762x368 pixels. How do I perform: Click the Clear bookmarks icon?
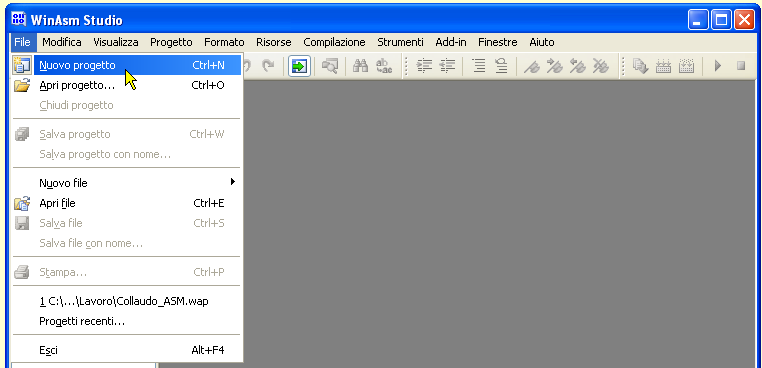pos(600,66)
